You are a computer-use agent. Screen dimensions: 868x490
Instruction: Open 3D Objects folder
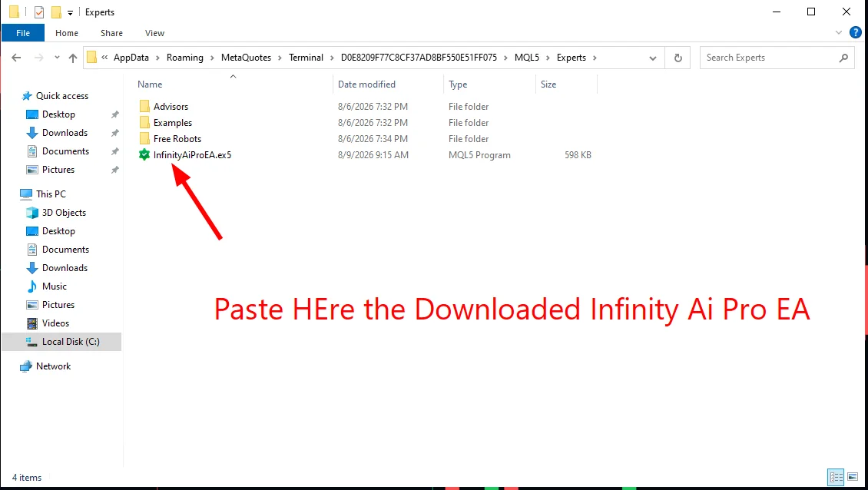(64, 213)
